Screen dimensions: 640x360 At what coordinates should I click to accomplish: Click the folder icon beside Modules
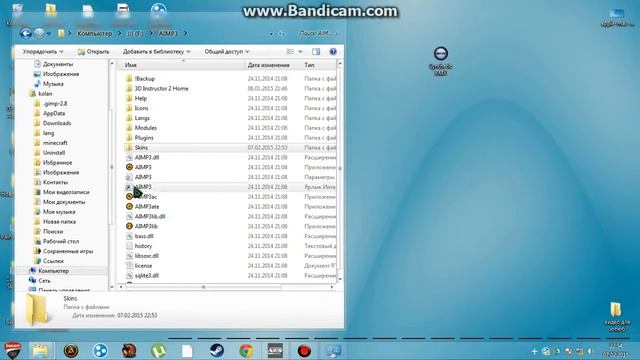tap(129, 128)
